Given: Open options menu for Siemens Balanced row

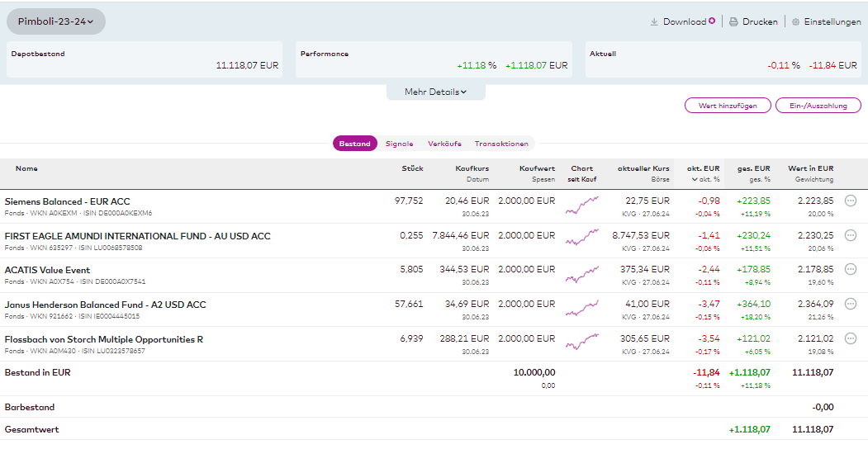Looking at the screenshot, I should click(851, 201).
